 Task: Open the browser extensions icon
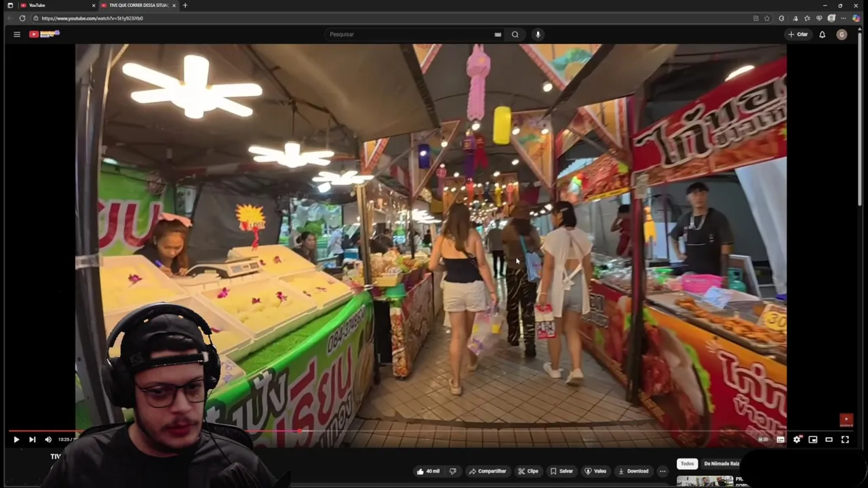coord(781,18)
